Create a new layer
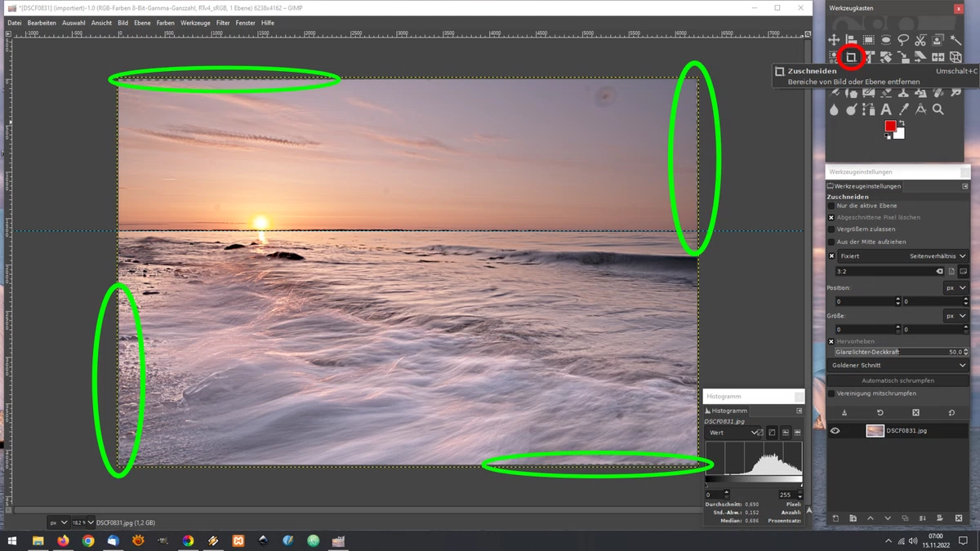This screenshot has width=980, height=551. (835, 518)
